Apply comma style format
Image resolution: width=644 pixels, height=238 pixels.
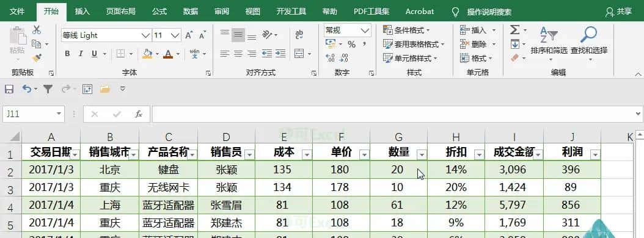click(364, 45)
